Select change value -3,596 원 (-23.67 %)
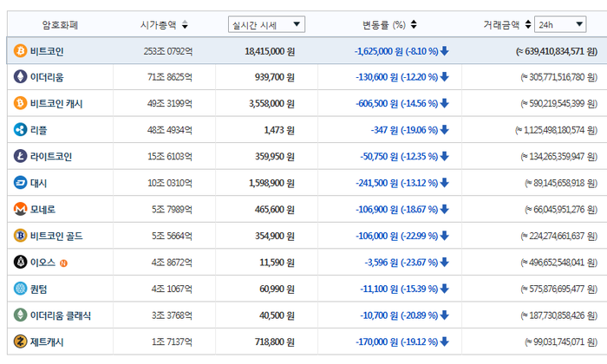607x364 pixels. (x=401, y=263)
